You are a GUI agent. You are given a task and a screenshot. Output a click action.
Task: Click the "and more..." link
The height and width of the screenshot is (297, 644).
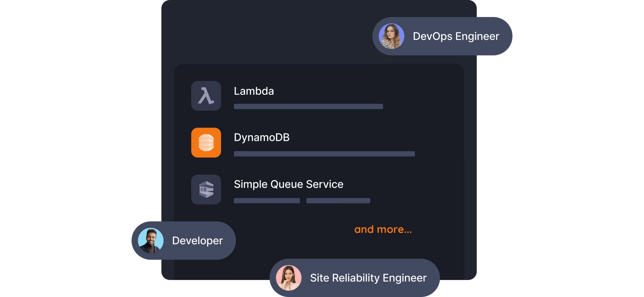(x=383, y=229)
